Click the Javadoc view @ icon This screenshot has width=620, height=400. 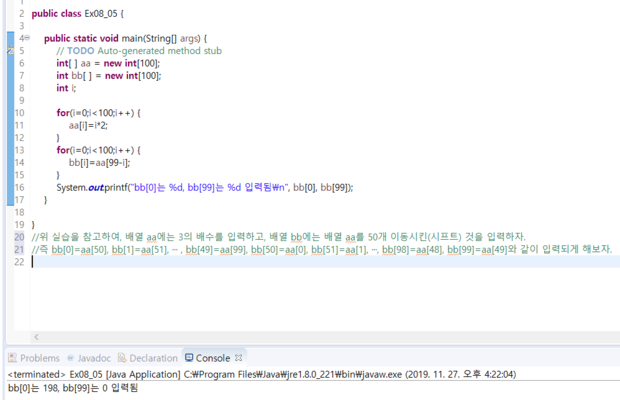click(72, 358)
